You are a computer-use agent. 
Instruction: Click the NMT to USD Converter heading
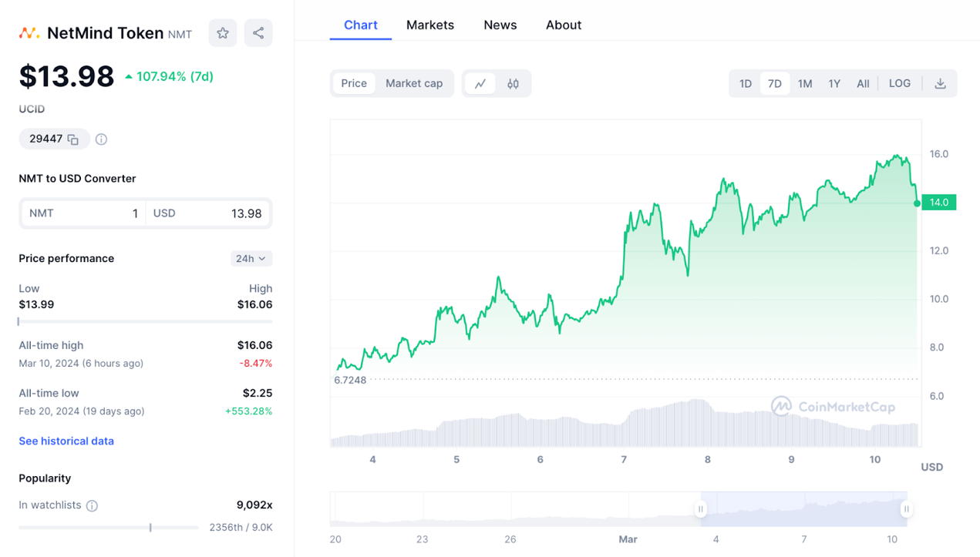click(77, 179)
